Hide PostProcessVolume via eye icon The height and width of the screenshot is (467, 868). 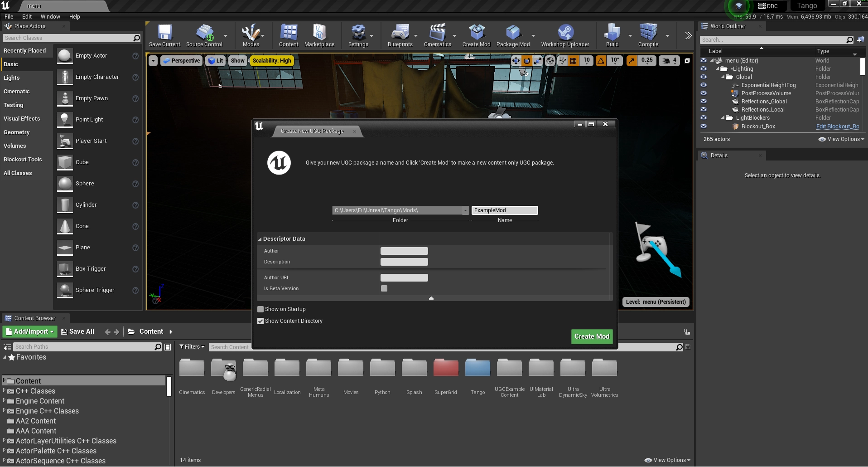[x=704, y=93]
